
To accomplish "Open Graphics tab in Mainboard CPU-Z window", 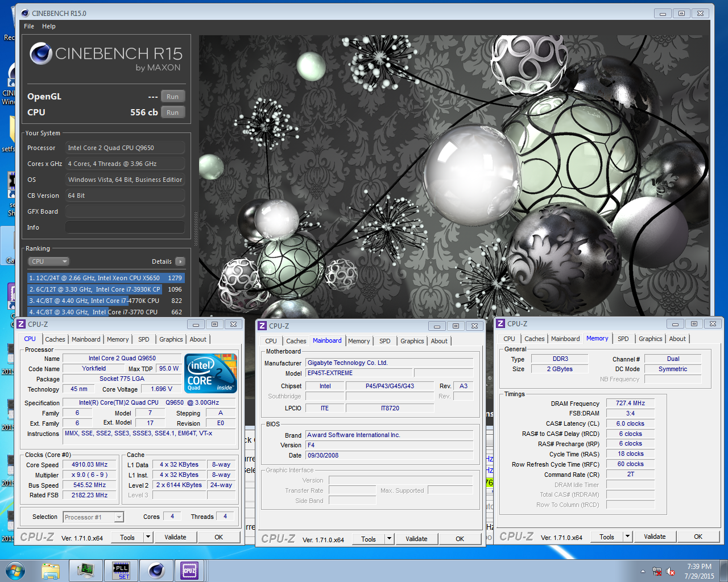I will coord(412,341).
